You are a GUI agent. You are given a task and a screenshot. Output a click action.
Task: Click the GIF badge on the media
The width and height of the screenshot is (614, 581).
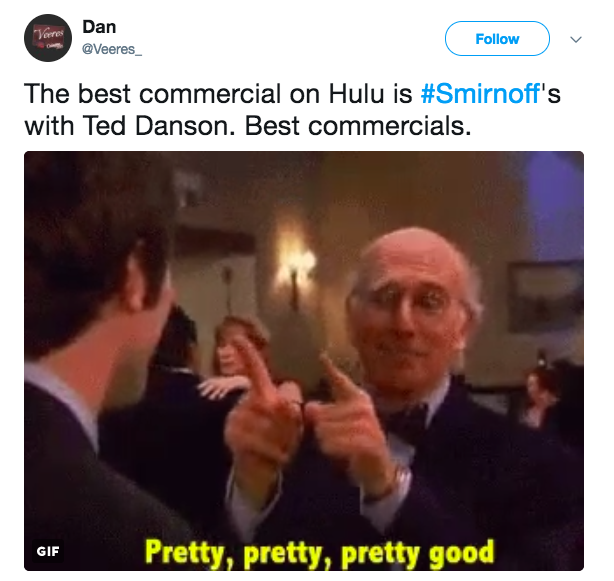[x=48, y=551]
